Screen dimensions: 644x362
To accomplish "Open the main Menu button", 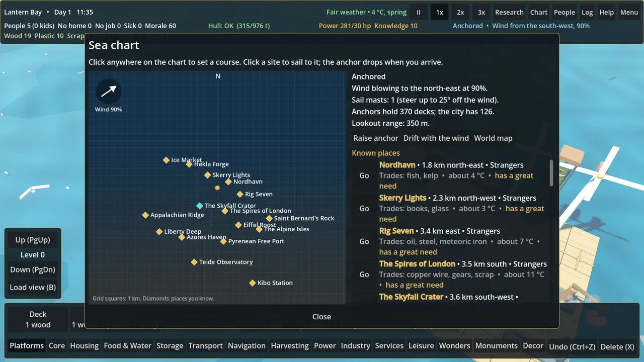I will 629,12.
